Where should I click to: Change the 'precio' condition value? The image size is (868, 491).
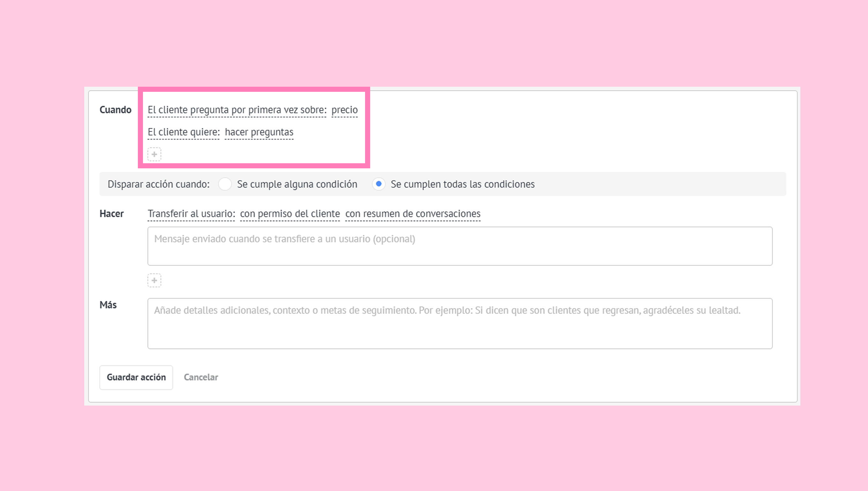[x=344, y=110]
